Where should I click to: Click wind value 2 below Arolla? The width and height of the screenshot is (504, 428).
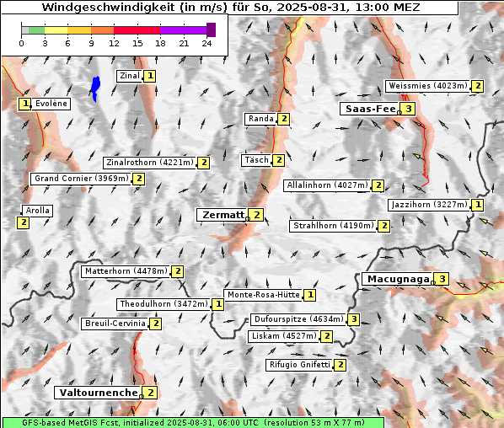(23, 222)
